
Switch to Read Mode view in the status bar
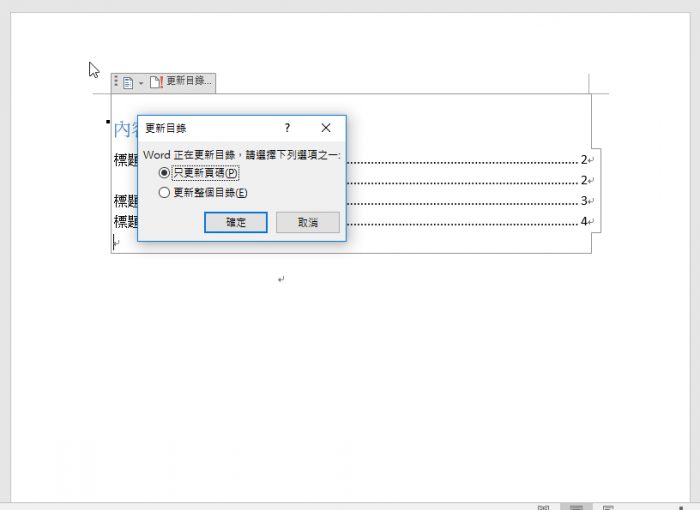543,507
